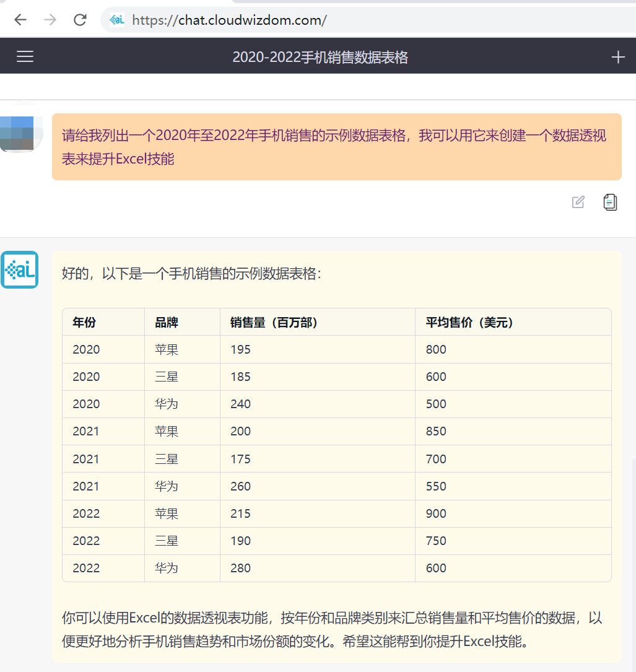
Task: Reload the page with the refresh icon
Action: (80, 20)
